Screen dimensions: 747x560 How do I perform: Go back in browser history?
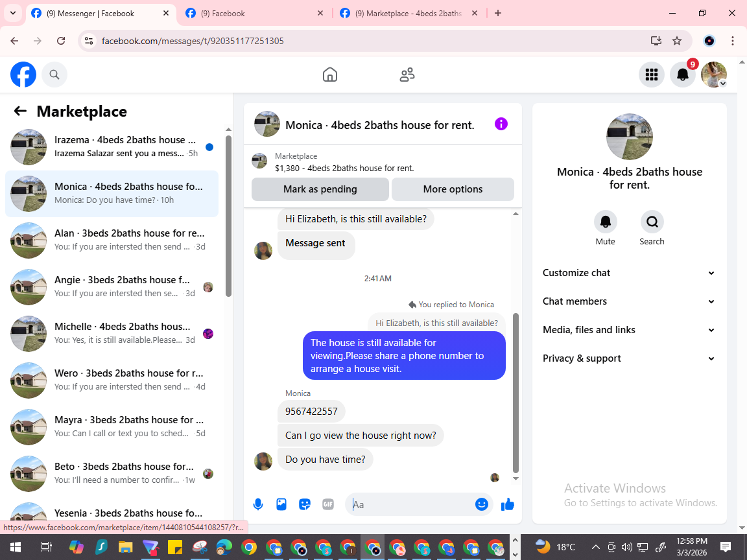coord(14,41)
